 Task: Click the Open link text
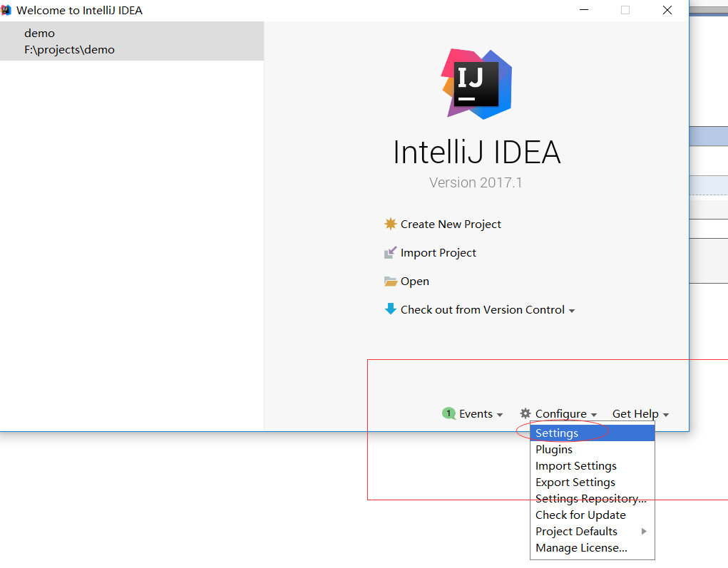(414, 282)
